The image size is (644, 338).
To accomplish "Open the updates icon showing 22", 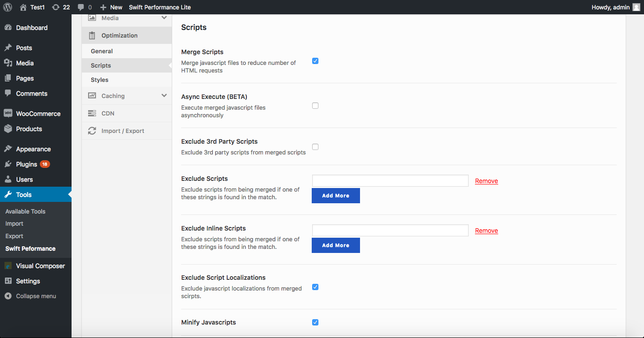I will 56,7.
